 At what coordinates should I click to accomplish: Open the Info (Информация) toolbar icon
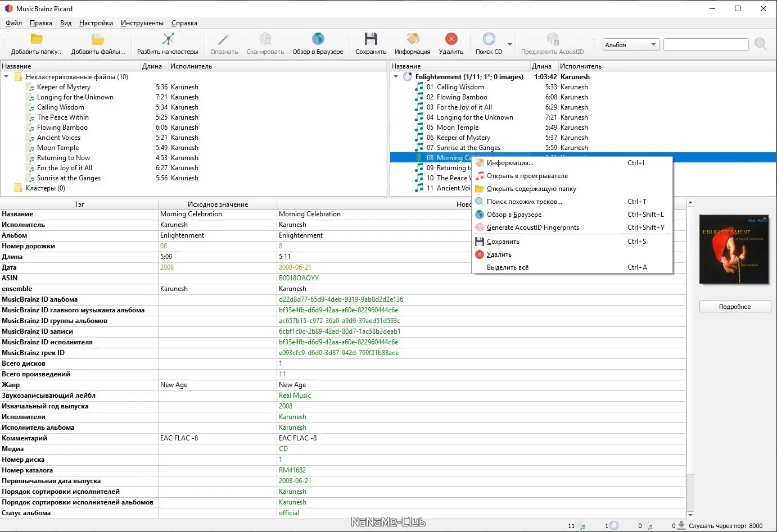click(412, 39)
